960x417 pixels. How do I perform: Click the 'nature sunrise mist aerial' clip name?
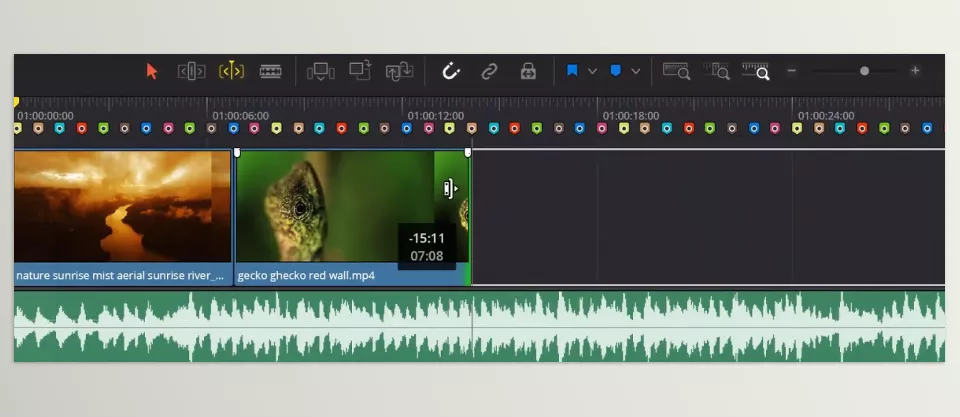pyautogui.click(x=120, y=276)
